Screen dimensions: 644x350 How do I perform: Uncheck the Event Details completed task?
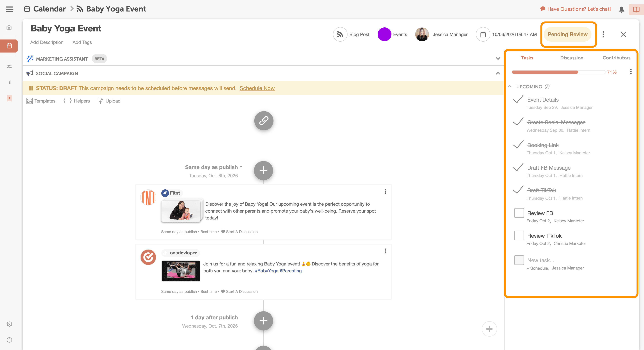coord(518,99)
